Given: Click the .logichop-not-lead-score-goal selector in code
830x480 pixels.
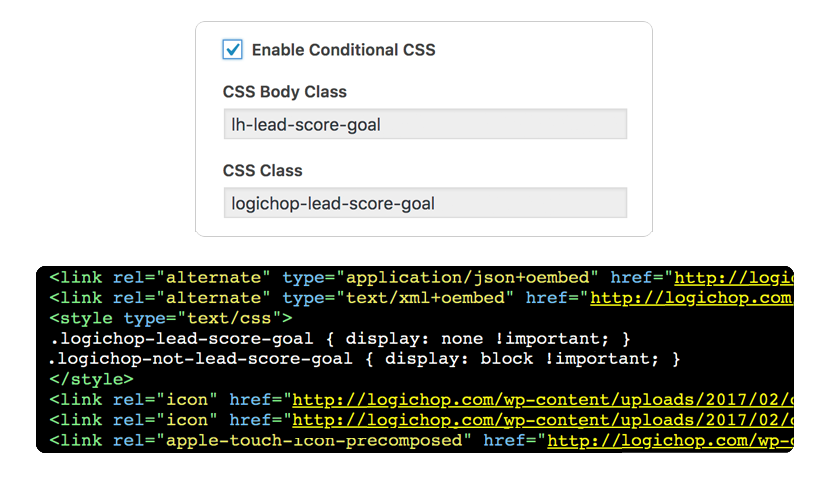Looking at the screenshot, I should [x=201, y=359].
